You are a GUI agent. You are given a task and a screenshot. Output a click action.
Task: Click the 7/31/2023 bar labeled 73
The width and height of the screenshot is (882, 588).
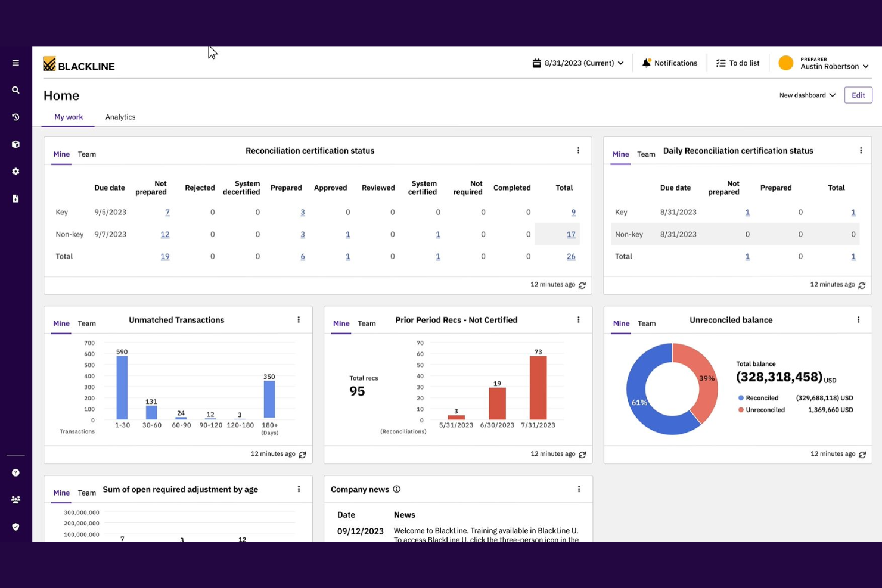(538, 388)
